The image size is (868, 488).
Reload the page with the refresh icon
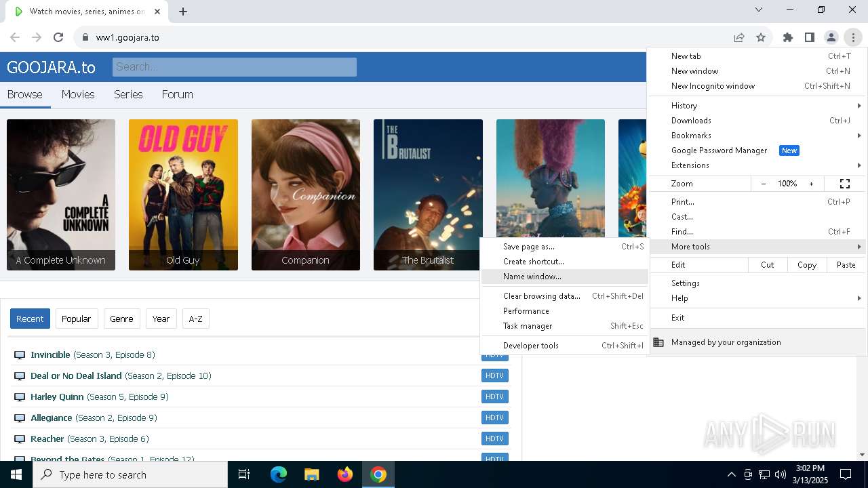[58, 37]
